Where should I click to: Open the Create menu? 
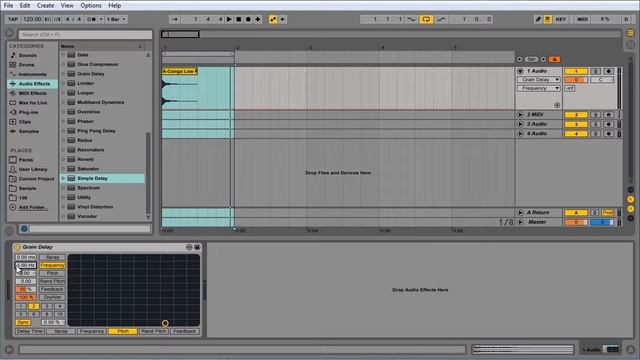pyautogui.click(x=45, y=5)
